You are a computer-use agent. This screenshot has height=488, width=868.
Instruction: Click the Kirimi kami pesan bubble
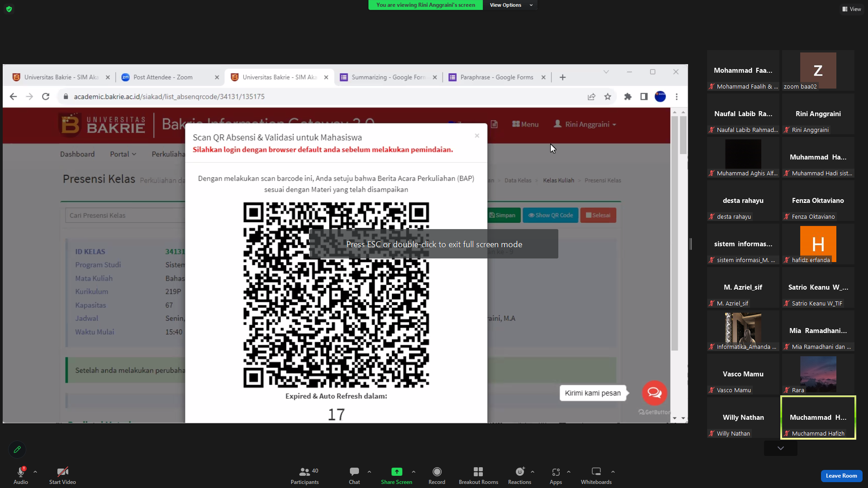[x=593, y=393]
